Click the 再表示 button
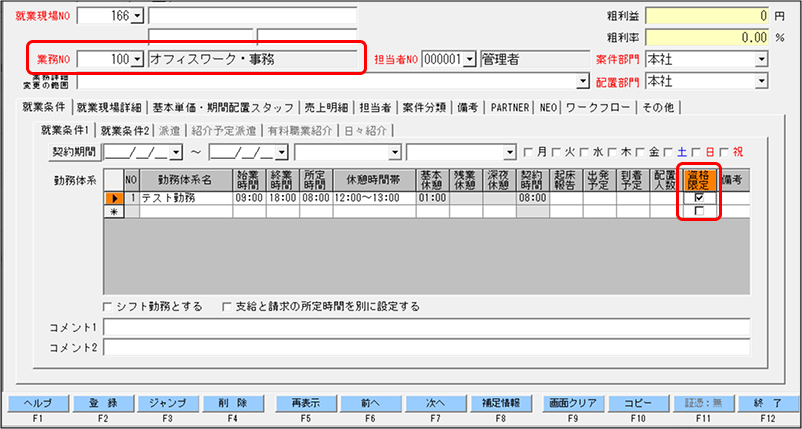The width and height of the screenshot is (802, 429). click(x=305, y=402)
